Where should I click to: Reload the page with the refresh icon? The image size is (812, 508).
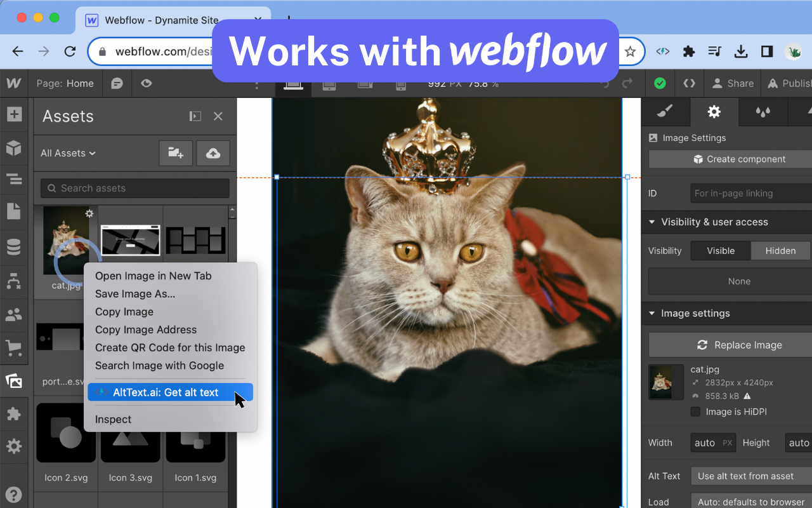(x=70, y=51)
